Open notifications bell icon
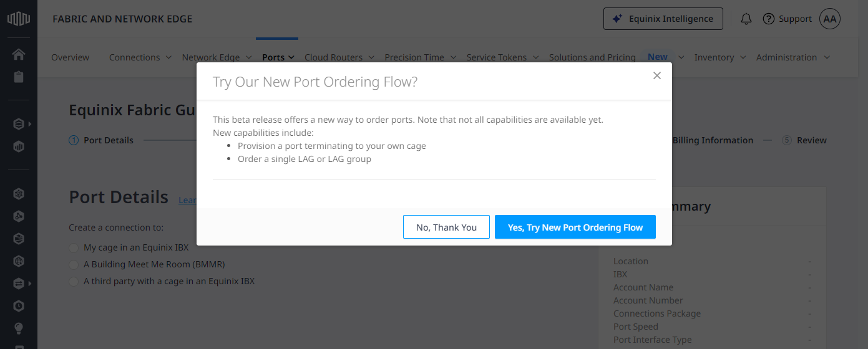The image size is (868, 349). [x=746, y=19]
